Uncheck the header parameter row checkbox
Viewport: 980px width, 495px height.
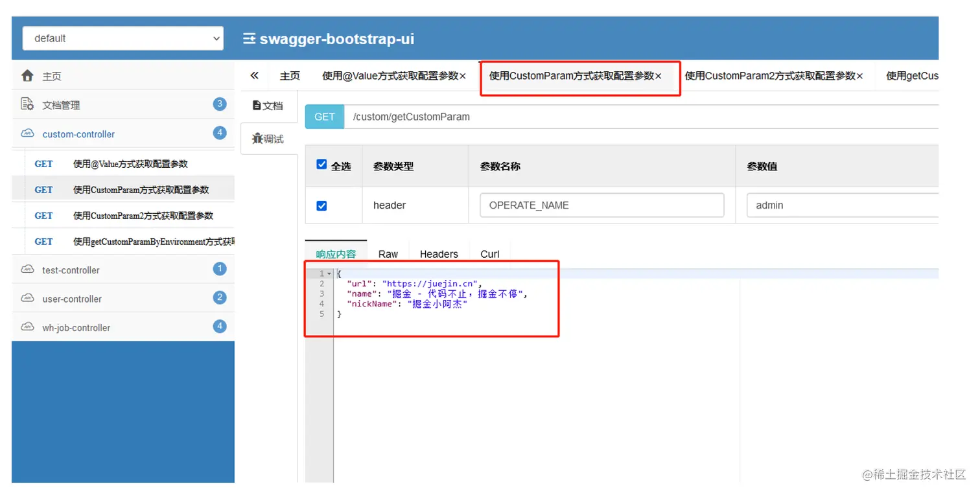(321, 205)
